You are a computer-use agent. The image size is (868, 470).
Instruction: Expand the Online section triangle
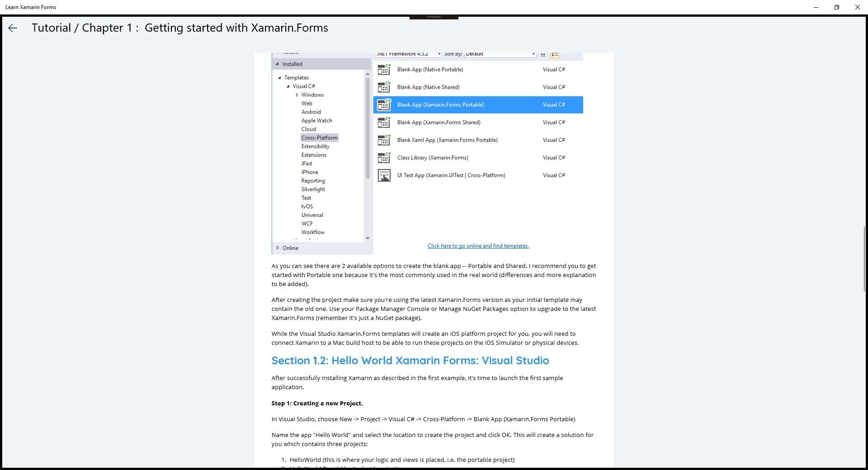(278, 248)
